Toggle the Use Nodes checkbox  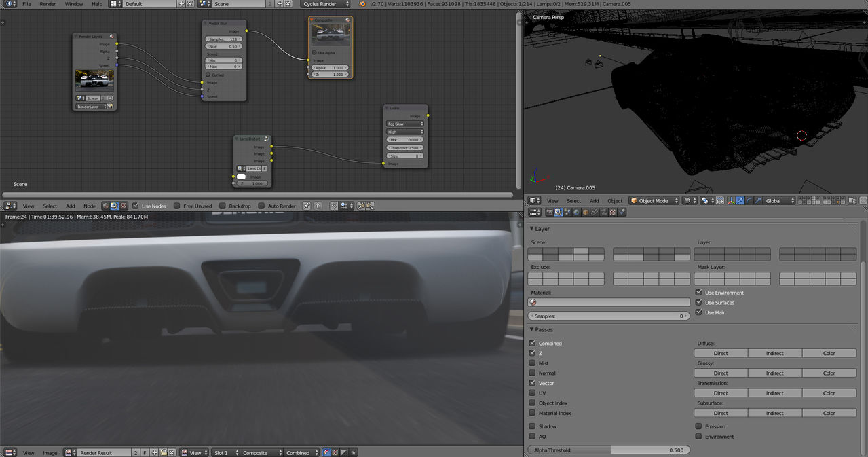[136, 206]
